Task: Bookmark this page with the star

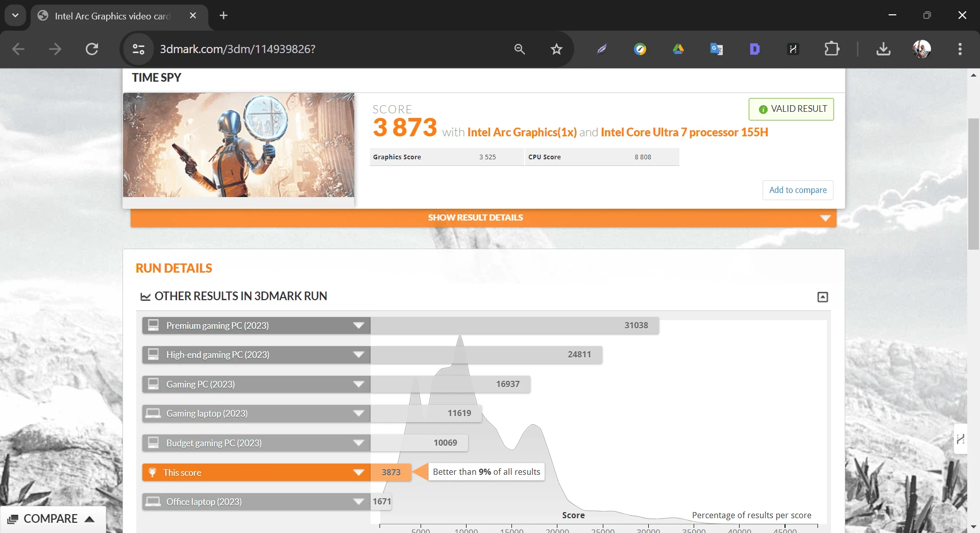Action: tap(556, 49)
